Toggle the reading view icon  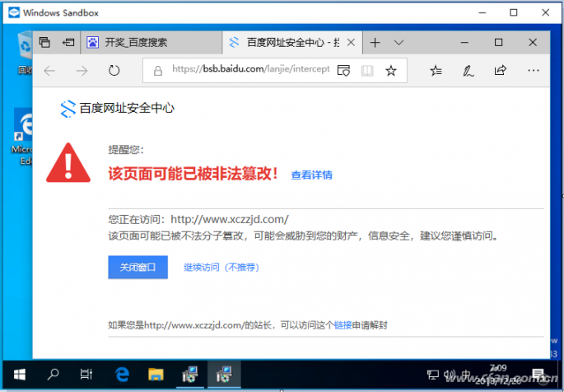[367, 71]
